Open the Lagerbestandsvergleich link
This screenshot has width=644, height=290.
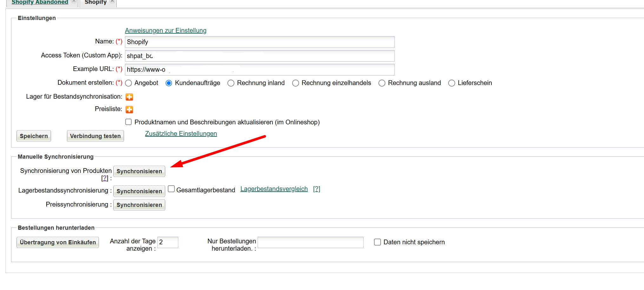[274, 189]
